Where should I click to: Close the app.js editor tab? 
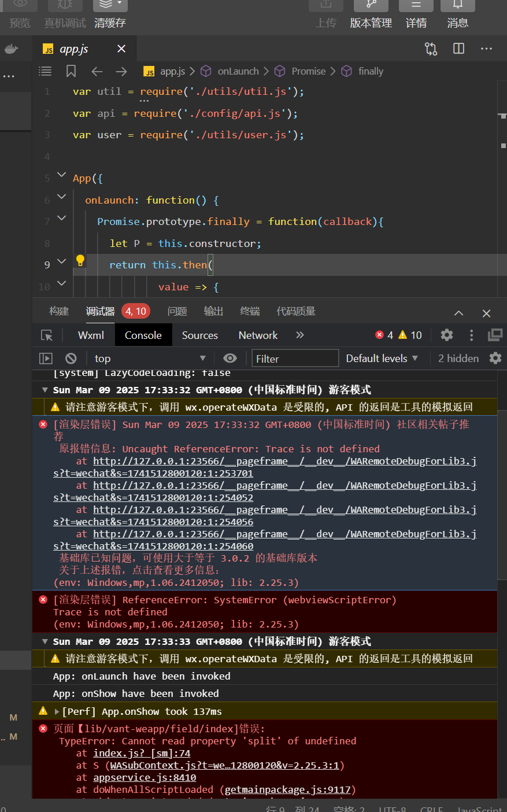point(121,49)
